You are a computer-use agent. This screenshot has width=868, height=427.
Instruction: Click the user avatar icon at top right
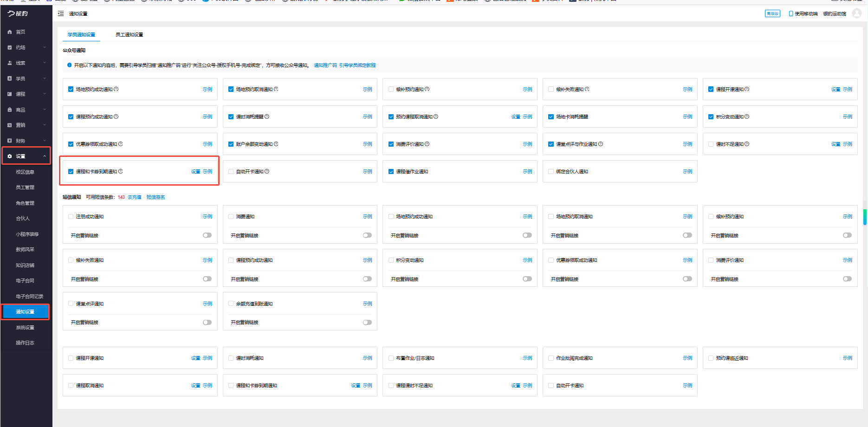point(857,13)
